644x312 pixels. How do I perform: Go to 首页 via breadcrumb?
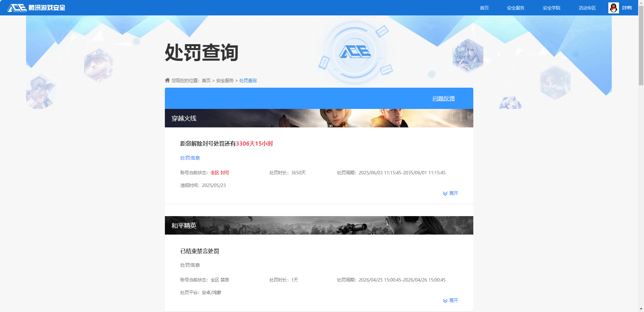(206, 80)
